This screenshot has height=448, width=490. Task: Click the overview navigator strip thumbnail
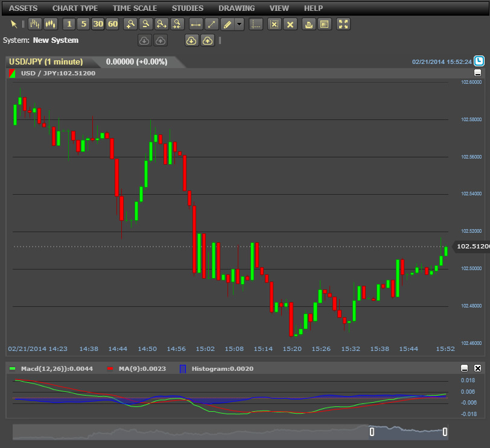pos(231,432)
